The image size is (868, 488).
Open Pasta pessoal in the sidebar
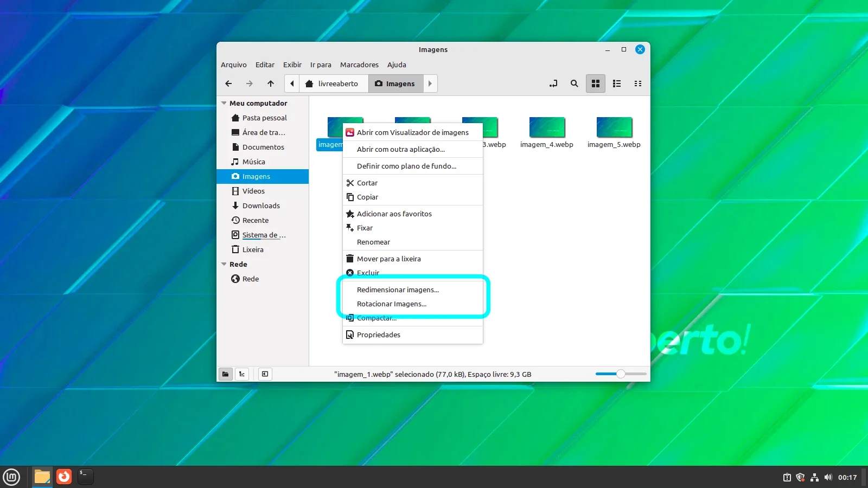[x=263, y=118]
